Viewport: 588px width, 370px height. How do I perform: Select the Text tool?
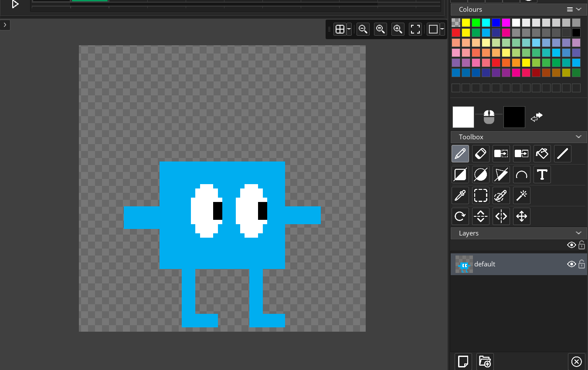click(x=542, y=175)
